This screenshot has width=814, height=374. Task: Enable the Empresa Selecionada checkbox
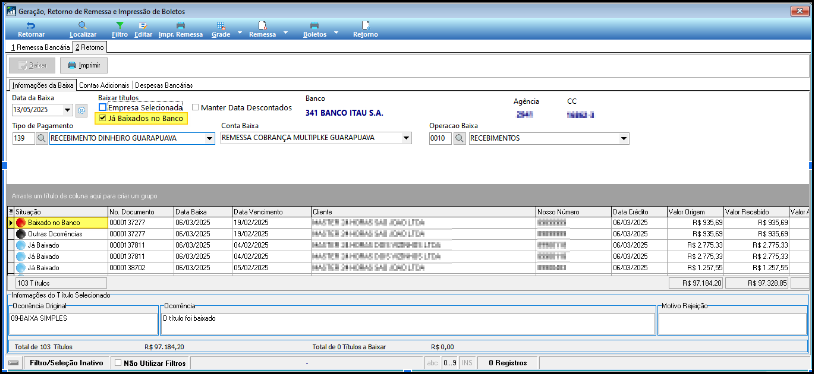coord(103,108)
